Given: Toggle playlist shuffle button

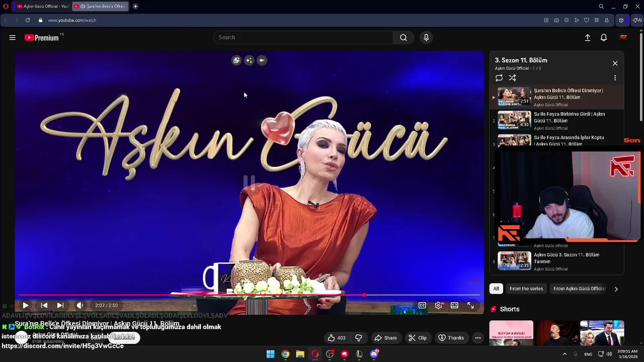Looking at the screenshot, I should coord(512,78).
